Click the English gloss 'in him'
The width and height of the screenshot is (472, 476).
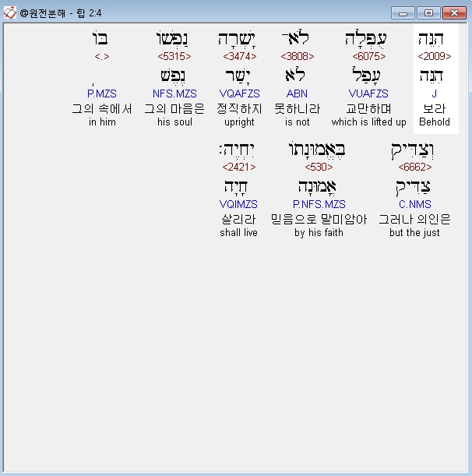102,122
